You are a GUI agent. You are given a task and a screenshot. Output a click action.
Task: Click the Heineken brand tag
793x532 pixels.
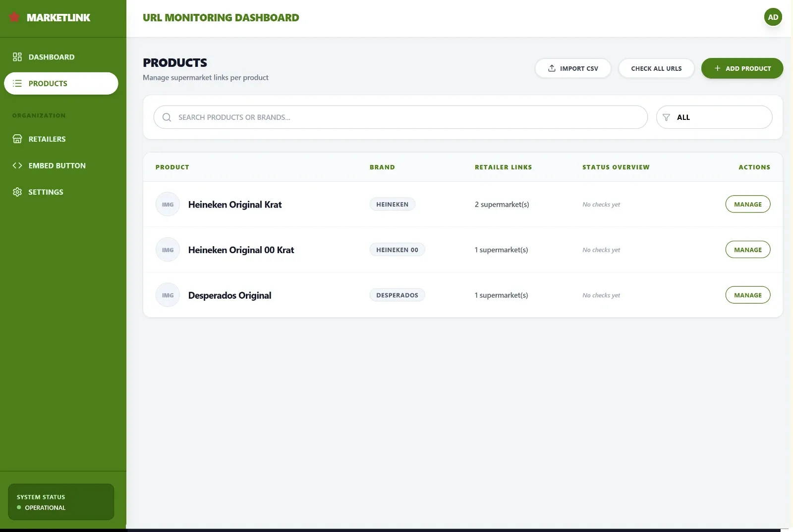click(393, 204)
